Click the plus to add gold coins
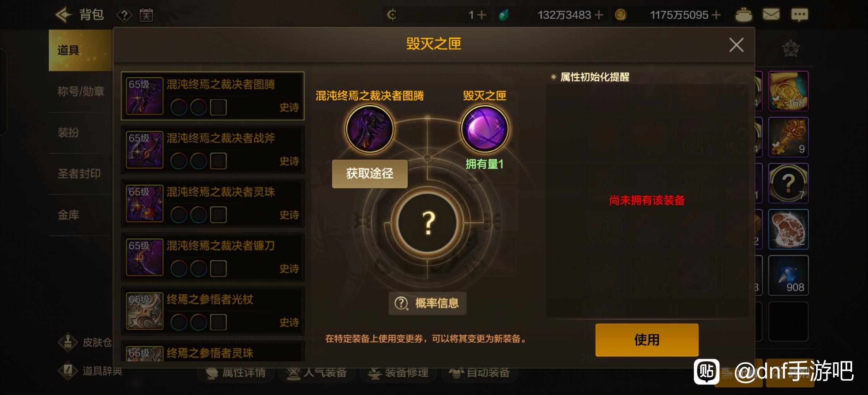Viewport: 868px width, 395px height. (716, 15)
